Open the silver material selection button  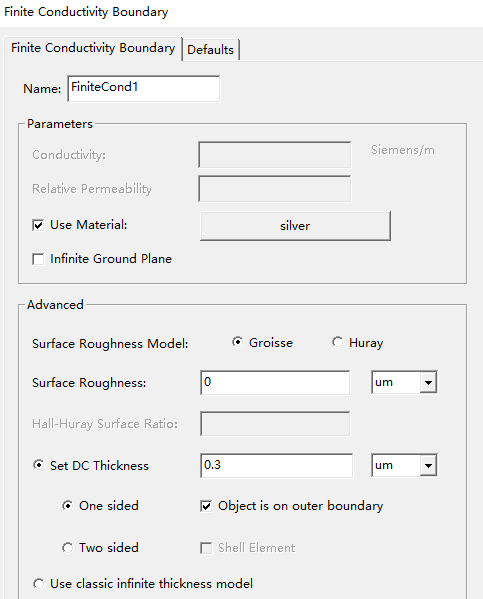[295, 226]
